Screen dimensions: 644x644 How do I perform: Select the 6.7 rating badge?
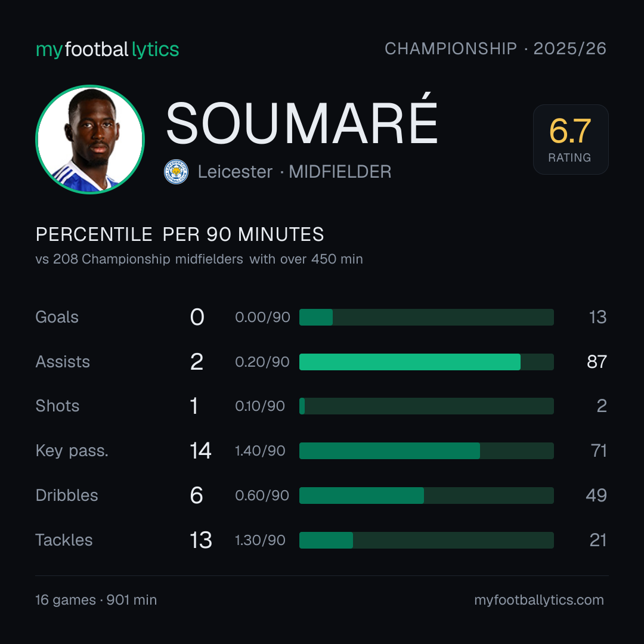pos(571,139)
